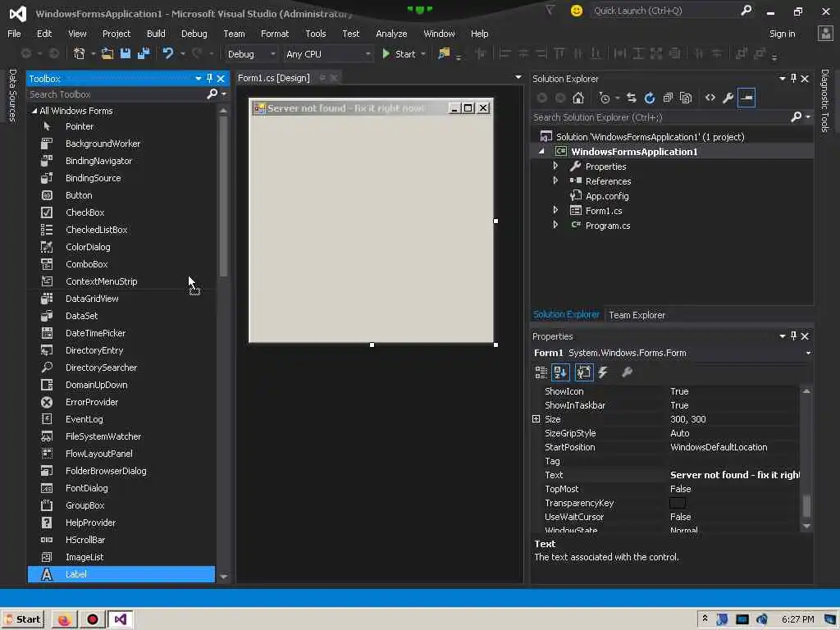Click the Search Solution Explorer field
The height and width of the screenshot is (630, 840).
660,117
